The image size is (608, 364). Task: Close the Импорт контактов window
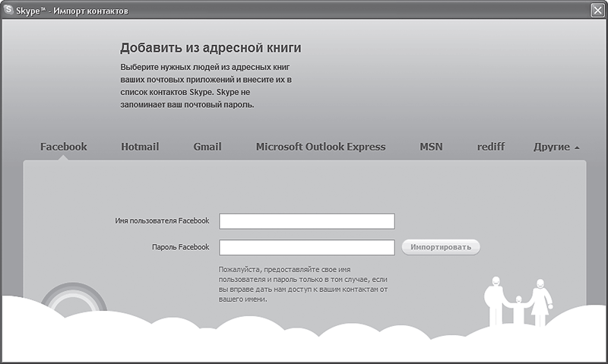[597, 10]
